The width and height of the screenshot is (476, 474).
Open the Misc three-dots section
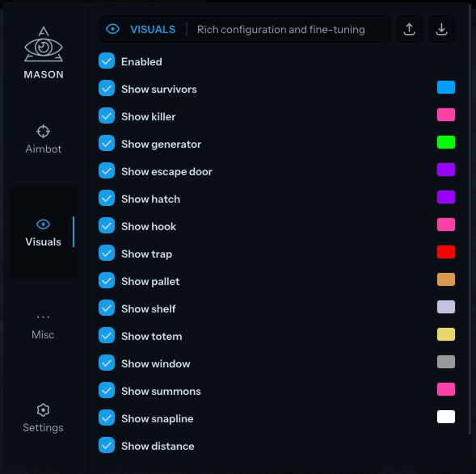tap(43, 317)
